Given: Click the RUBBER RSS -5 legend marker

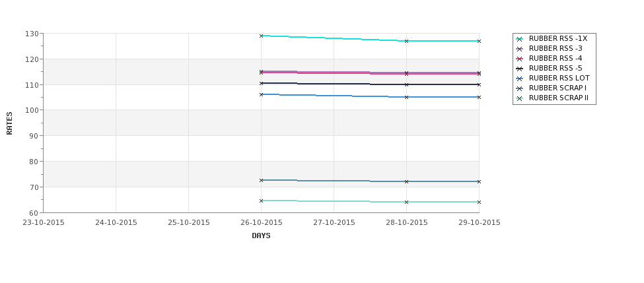Looking at the screenshot, I should coord(520,69).
